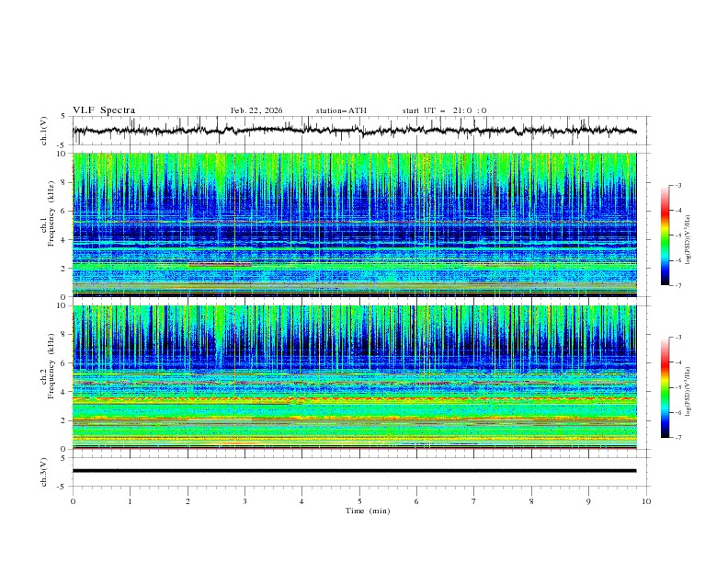This screenshot has width=728, height=563.
Task: Click the "ch.1(V)" axis label
Action: click(44, 131)
